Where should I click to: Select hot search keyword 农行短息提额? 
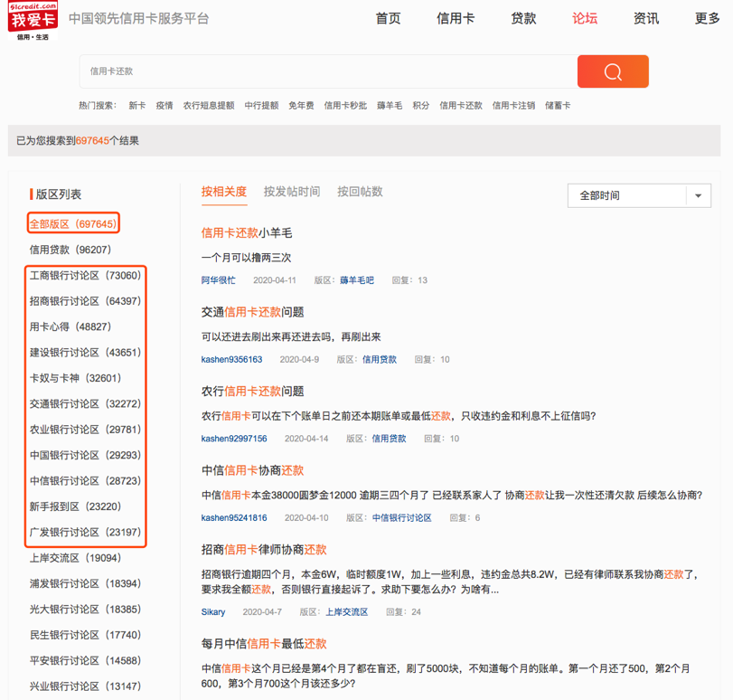[x=209, y=106]
